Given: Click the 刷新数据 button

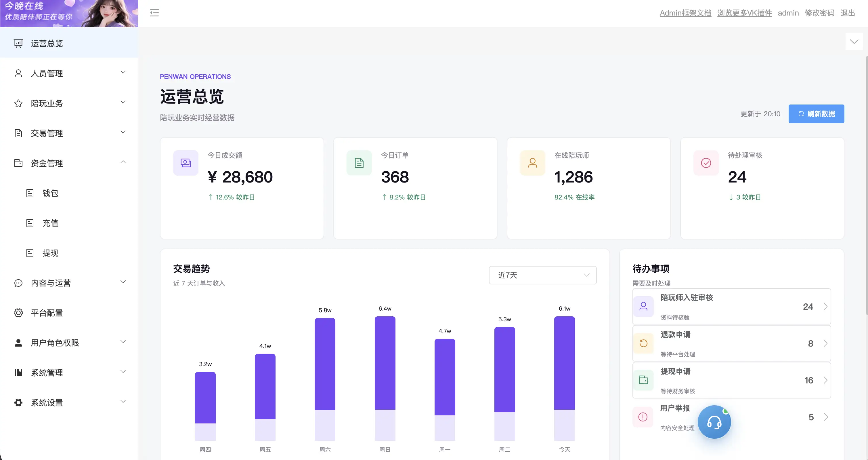Looking at the screenshot, I should click(816, 114).
